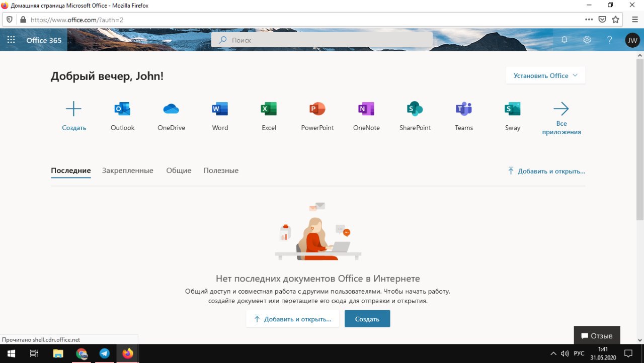The height and width of the screenshot is (363, 644).
Task: Open Windows Start menu
Action: click(11, 353)
